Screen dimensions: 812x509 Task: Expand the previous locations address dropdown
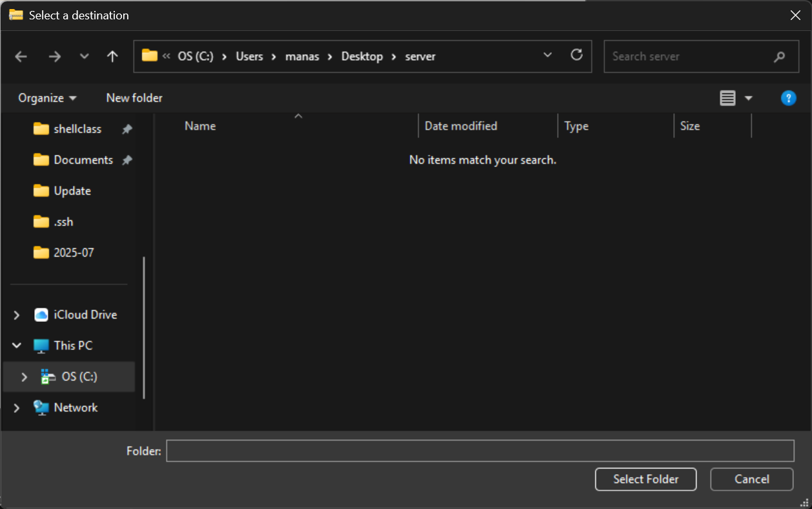click(x=548, y=55)
